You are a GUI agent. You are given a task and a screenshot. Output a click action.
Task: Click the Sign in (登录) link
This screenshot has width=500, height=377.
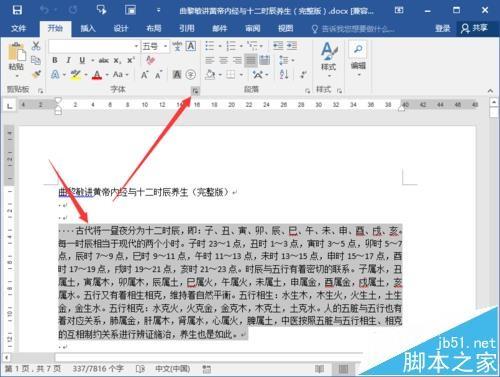point(442,29)
